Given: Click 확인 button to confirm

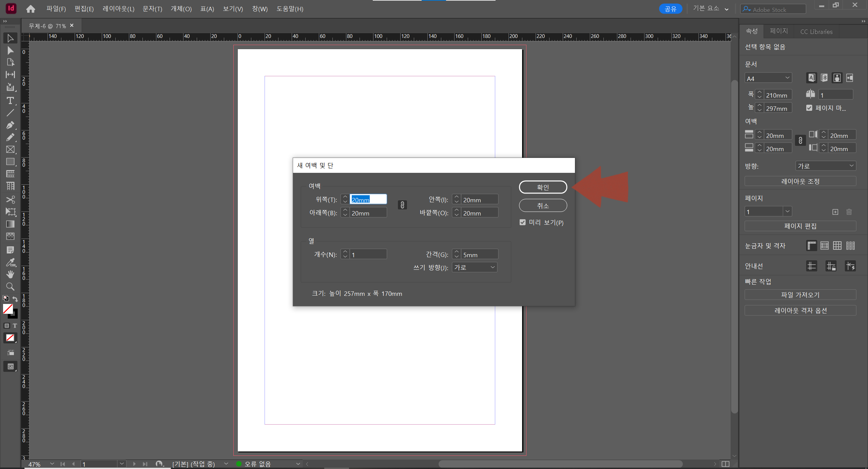Looking at the screenshot, I should pos(543,187).
